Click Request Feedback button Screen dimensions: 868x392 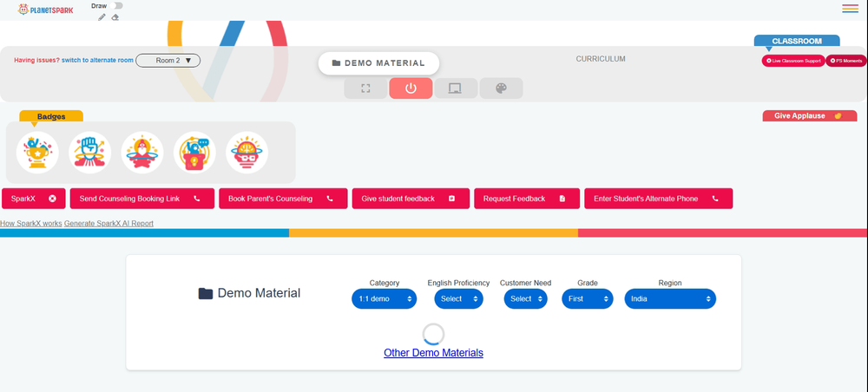[x=527, y=199]
